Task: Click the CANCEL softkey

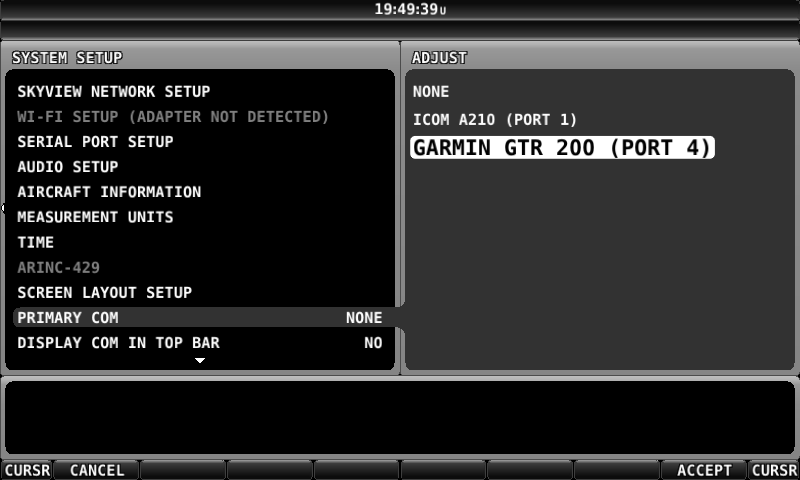Action: coord(96,470)
